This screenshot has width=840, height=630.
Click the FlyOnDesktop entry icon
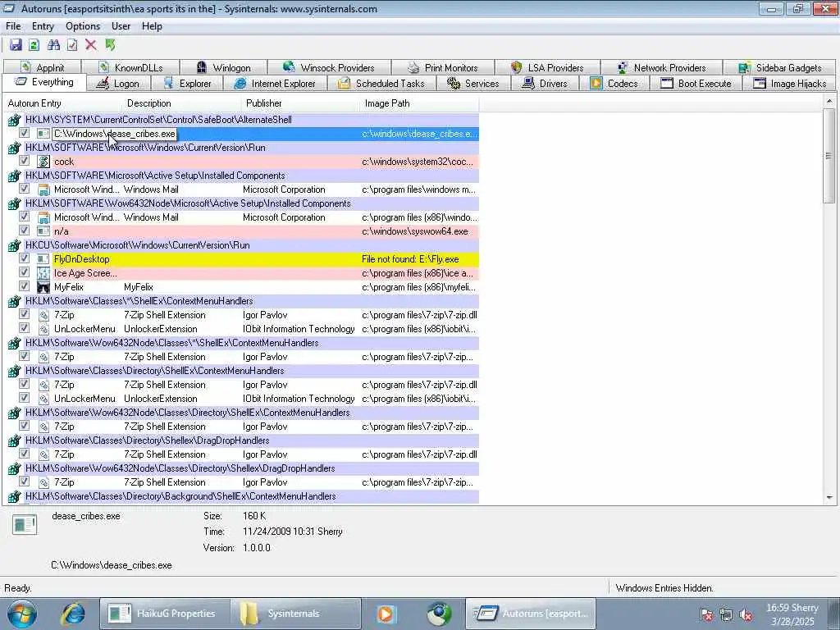(x=43, y=259)
